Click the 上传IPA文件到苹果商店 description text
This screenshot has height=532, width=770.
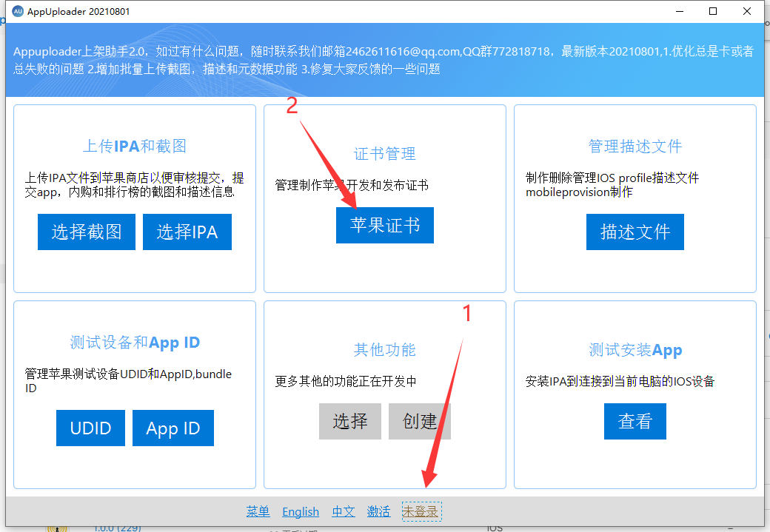(x=134, y=184)
